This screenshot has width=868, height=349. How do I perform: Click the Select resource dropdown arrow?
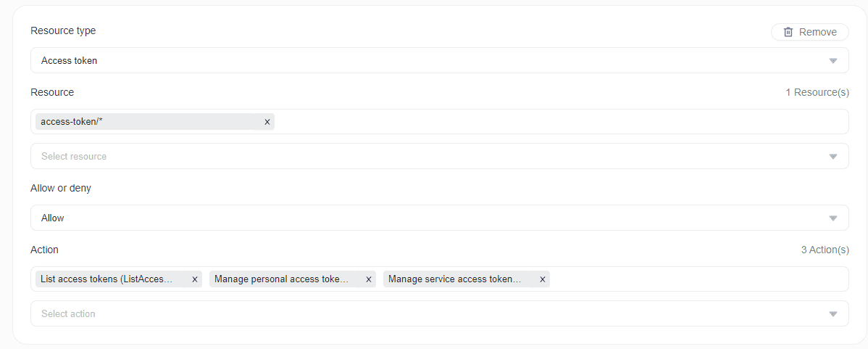832,157
